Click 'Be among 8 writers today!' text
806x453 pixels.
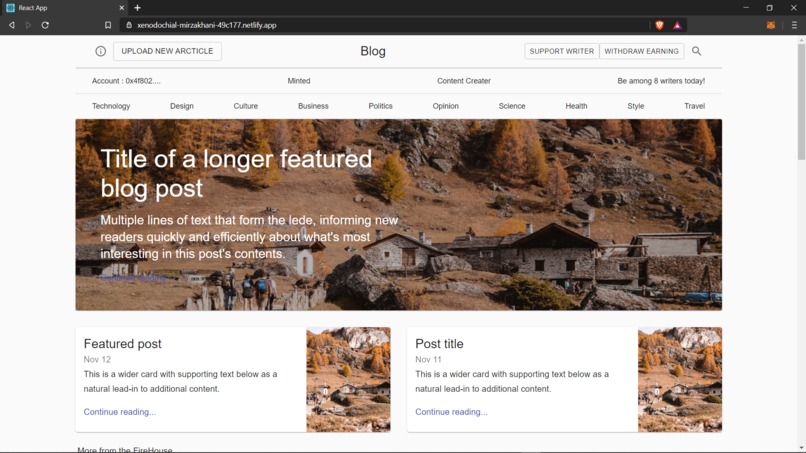(x=661, y=81)
